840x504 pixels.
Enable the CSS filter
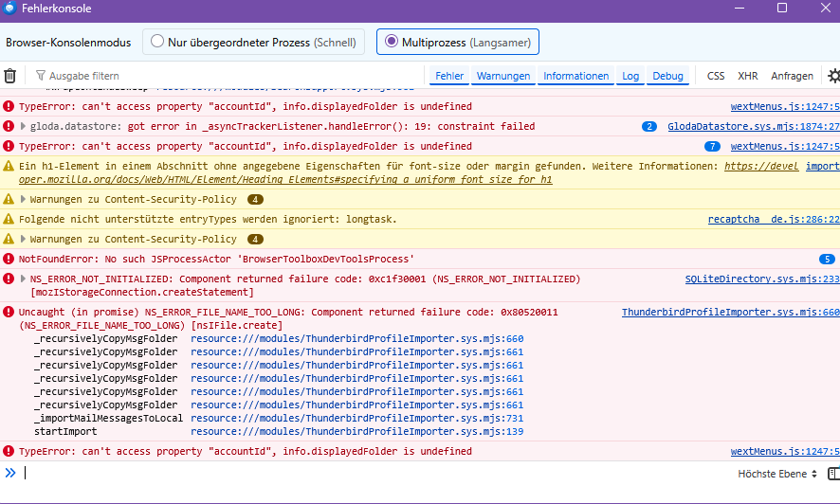[716, 76]
